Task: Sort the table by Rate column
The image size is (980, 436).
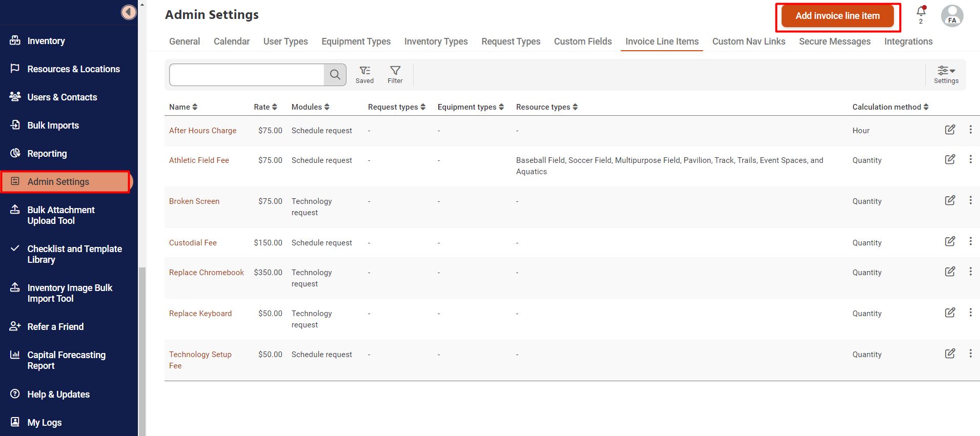Action: pos(265,107)
